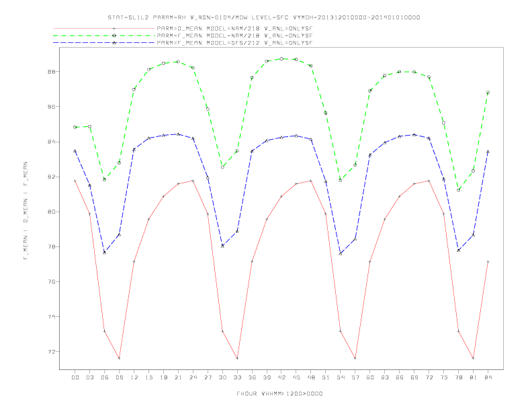
Task: Click x-axis tick label 84
Action: 488,377
